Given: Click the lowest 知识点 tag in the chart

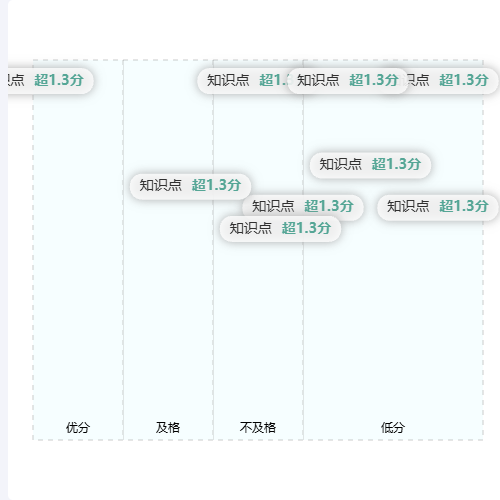Looking at the screenshot, I should tap(280, 229).
